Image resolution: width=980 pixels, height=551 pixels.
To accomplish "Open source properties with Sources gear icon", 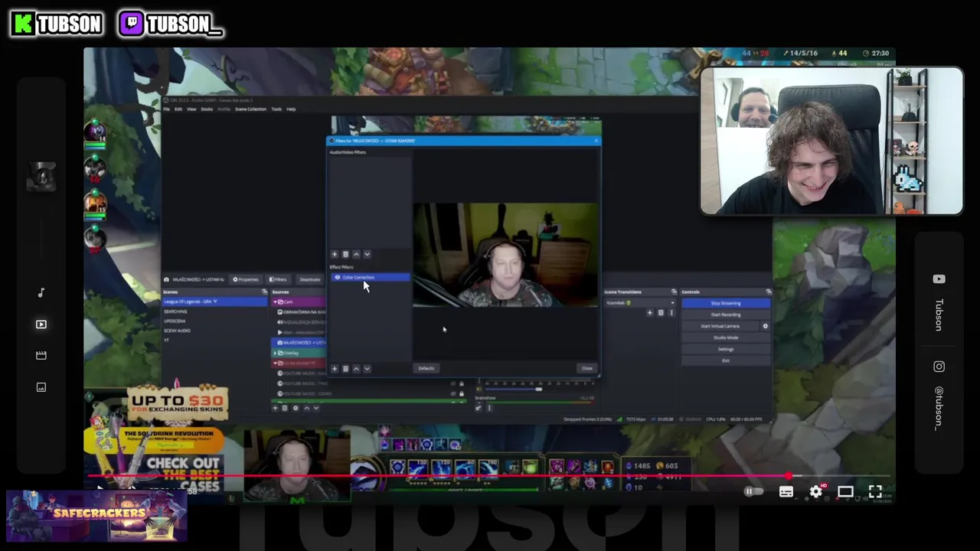I will coord(296,408).
